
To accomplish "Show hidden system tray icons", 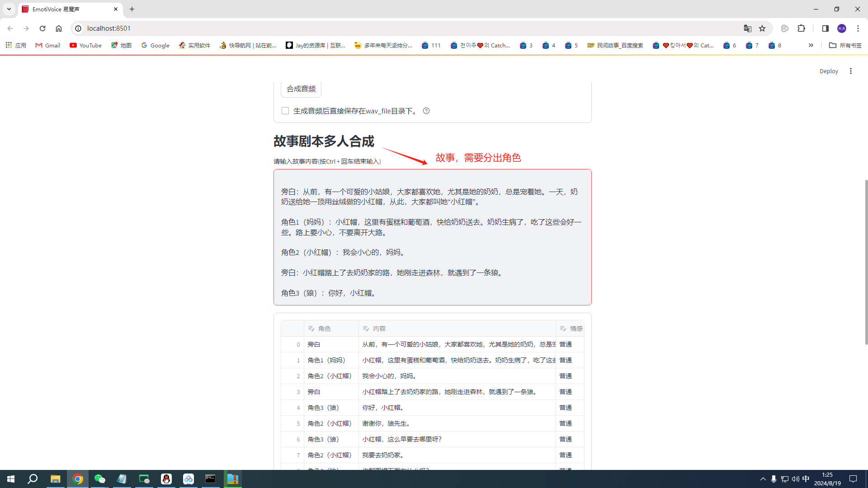I will (763, 479).
